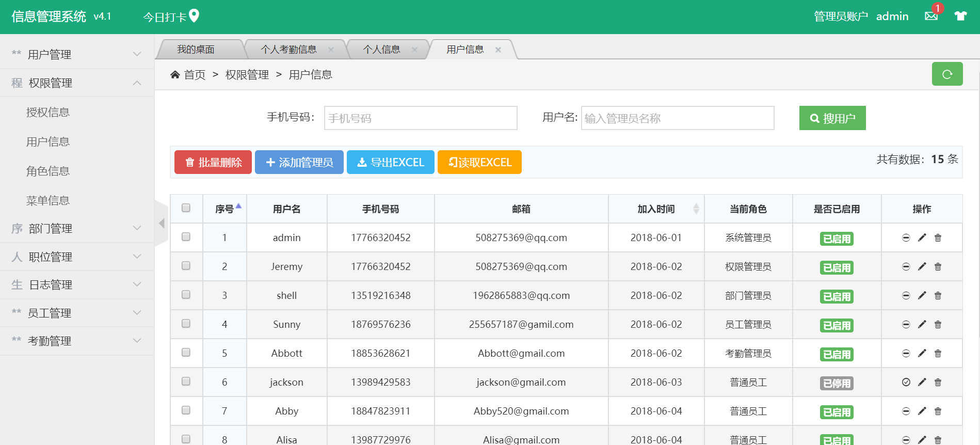Screen dimensions: 980x445
Task: Focus the 手机号码 search field
Action: tap(421, 118)
